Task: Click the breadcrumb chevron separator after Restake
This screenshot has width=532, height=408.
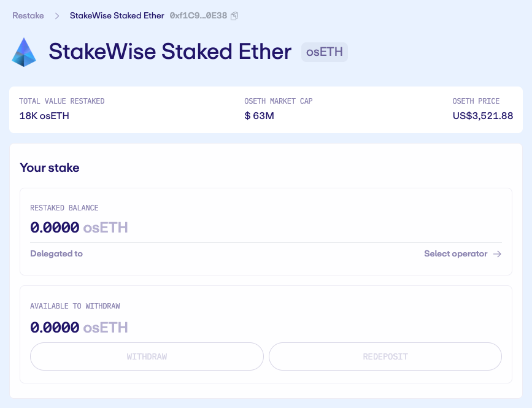Action: 57,16
